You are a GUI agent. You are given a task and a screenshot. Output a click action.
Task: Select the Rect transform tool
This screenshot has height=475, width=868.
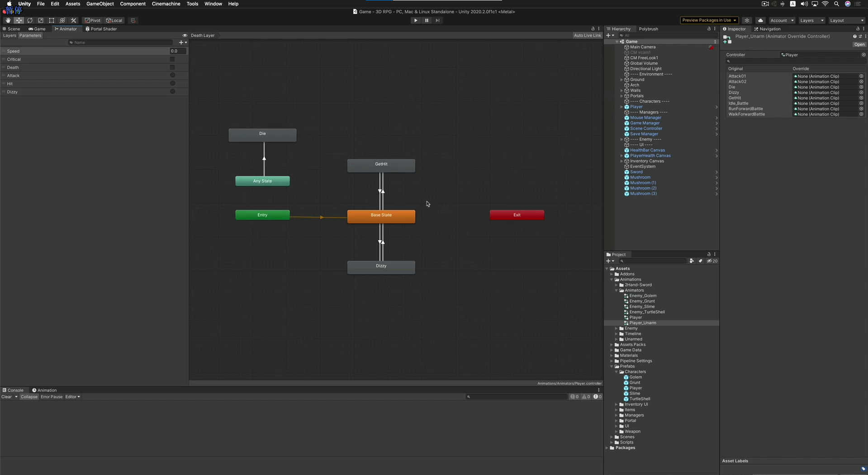(51, 20)
